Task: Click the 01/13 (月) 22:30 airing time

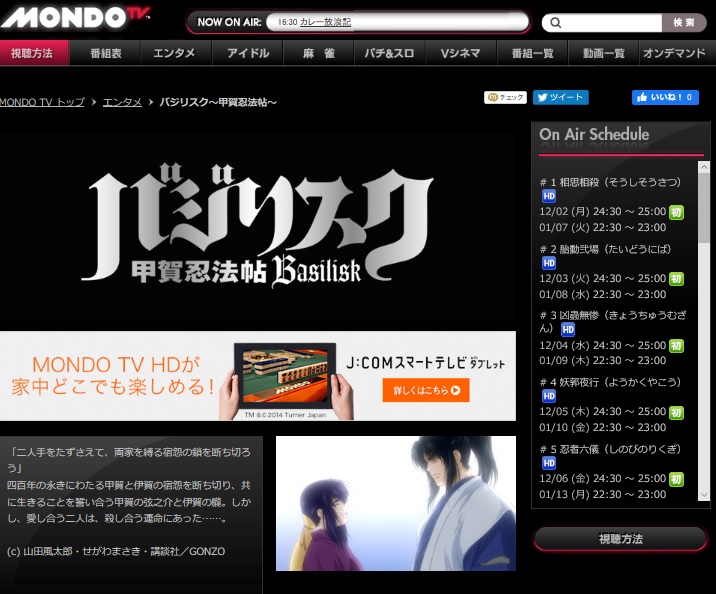Action: point(603,494)
